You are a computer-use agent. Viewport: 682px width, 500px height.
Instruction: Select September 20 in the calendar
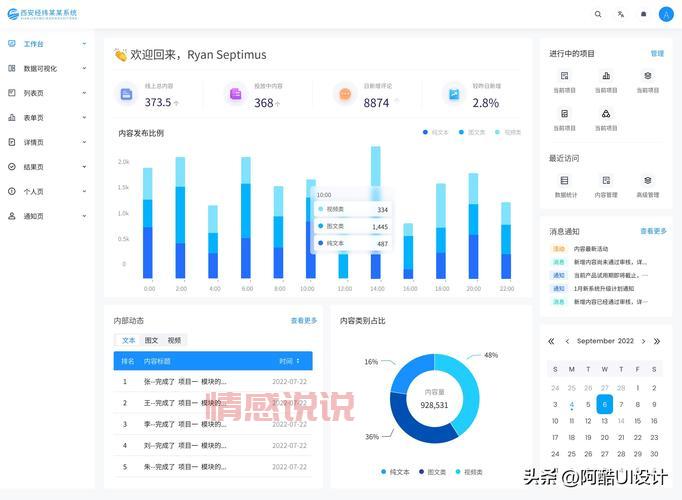click(x=605, y=437)
